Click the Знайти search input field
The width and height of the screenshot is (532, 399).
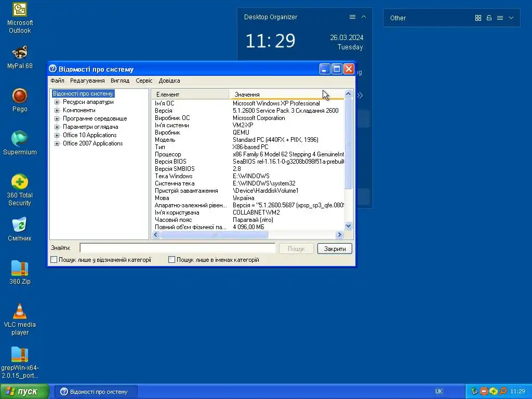click(x=178, y=248)
